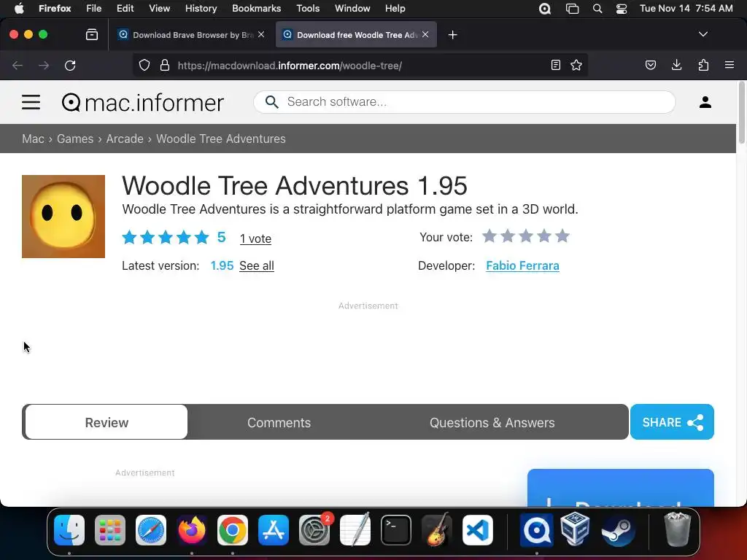Click the Woodle Tree Adventures app thumbnail
The width and height of the screenshot is (747, 560).
point(63,216)
